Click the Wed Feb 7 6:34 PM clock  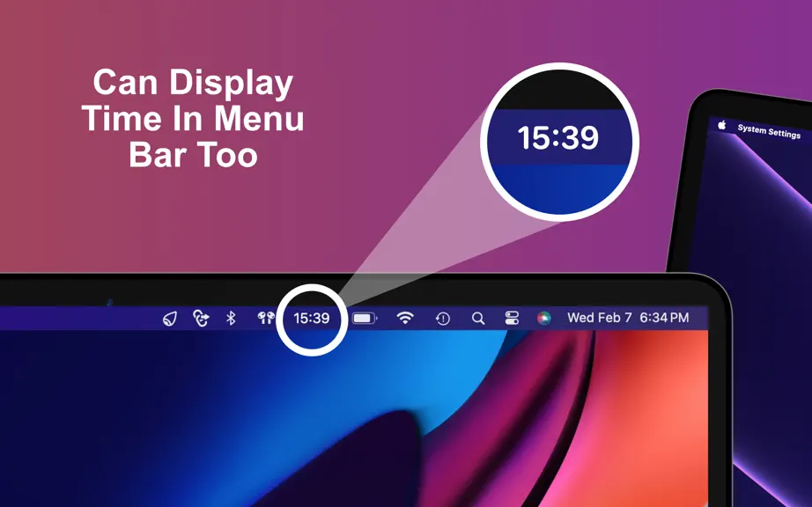click(628, 318)
